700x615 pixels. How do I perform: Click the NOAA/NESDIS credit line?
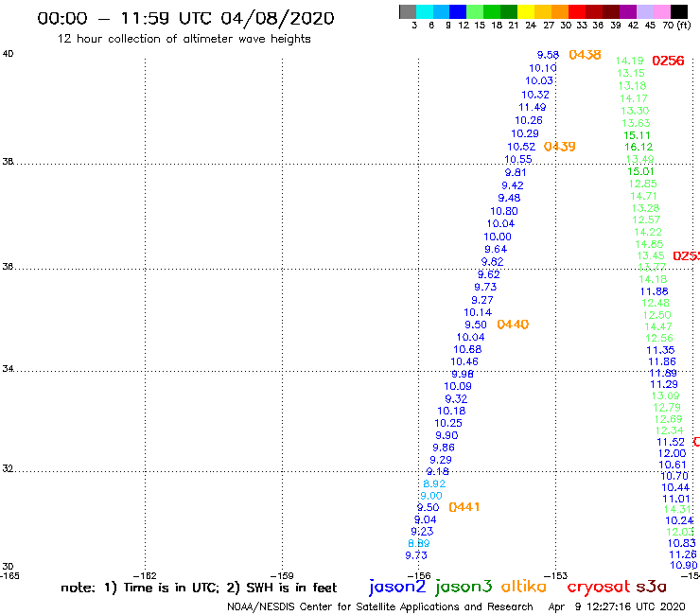pos(380,607)
